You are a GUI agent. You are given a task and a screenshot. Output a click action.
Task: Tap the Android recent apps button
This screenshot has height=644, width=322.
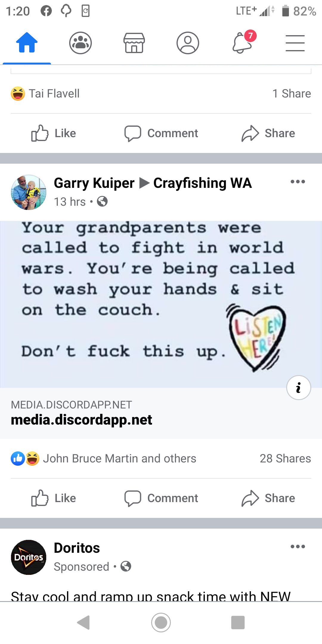238,623
